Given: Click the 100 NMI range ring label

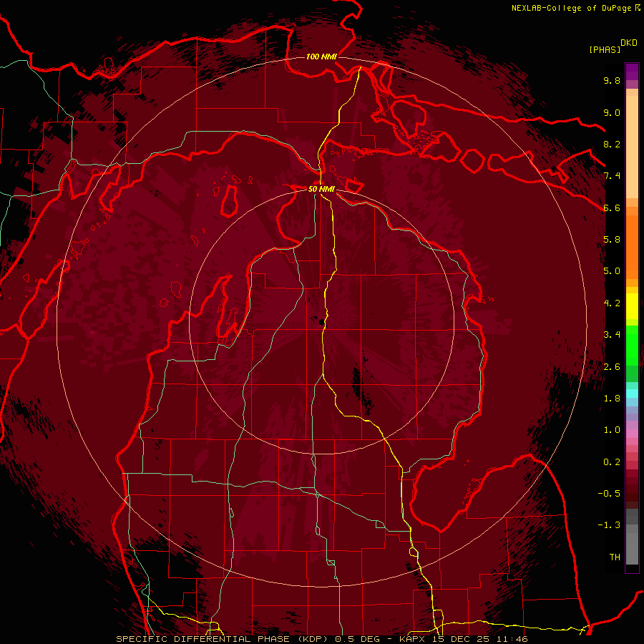Looking at the screenshot, I should [321, 57].
